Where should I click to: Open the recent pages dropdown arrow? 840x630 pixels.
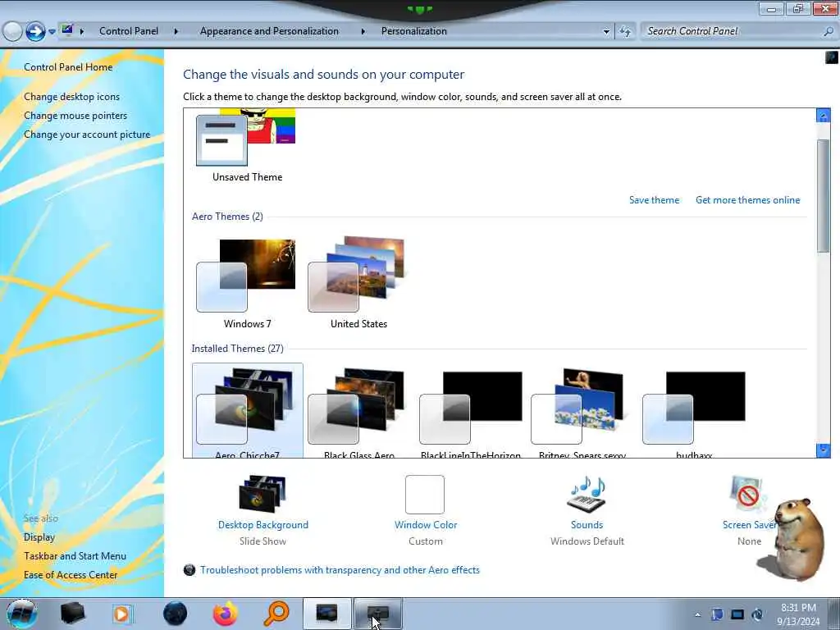coord(52,32)
